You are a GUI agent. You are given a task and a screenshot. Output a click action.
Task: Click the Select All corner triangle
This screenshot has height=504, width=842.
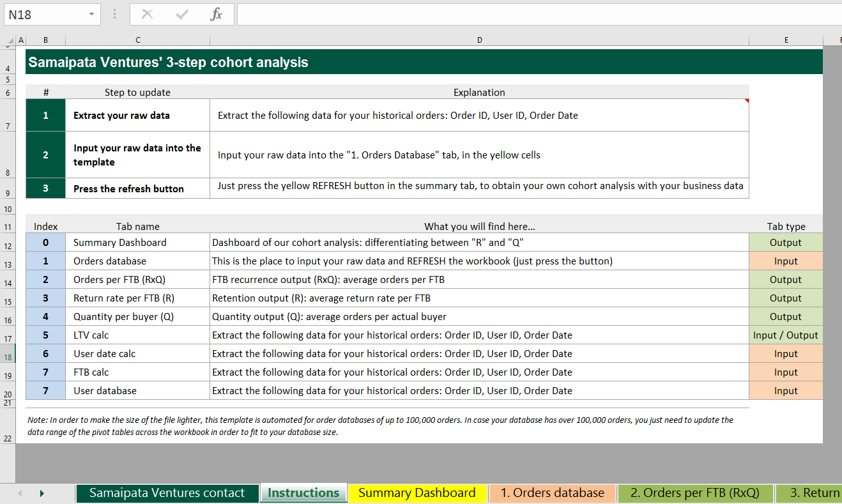click(10, 40)
